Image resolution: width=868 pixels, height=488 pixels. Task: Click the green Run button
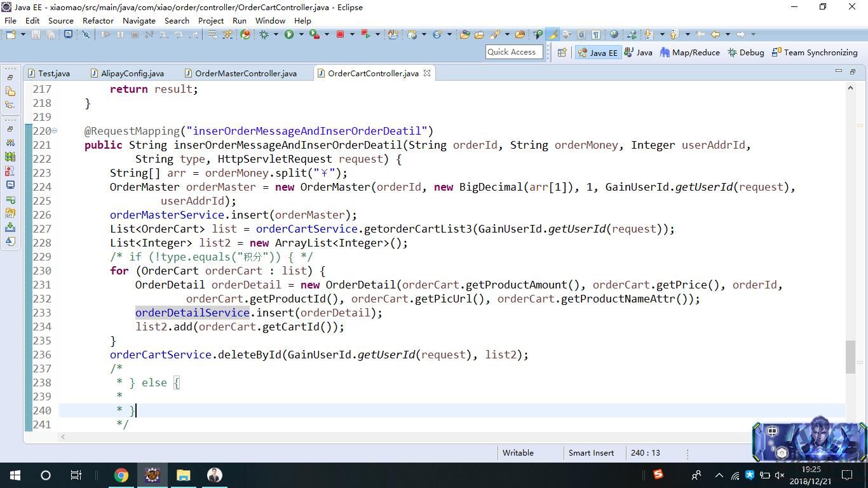289,34
